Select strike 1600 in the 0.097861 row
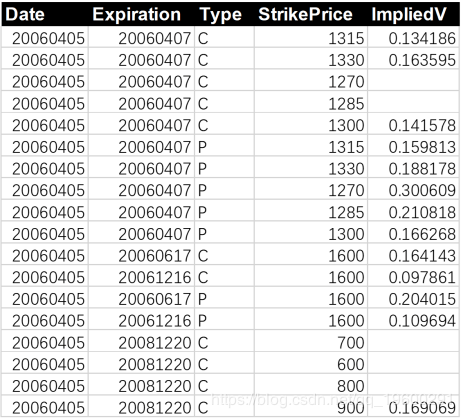Image resolution: width=461 pixels, height=418 pixels. click(x=346, y=277)
